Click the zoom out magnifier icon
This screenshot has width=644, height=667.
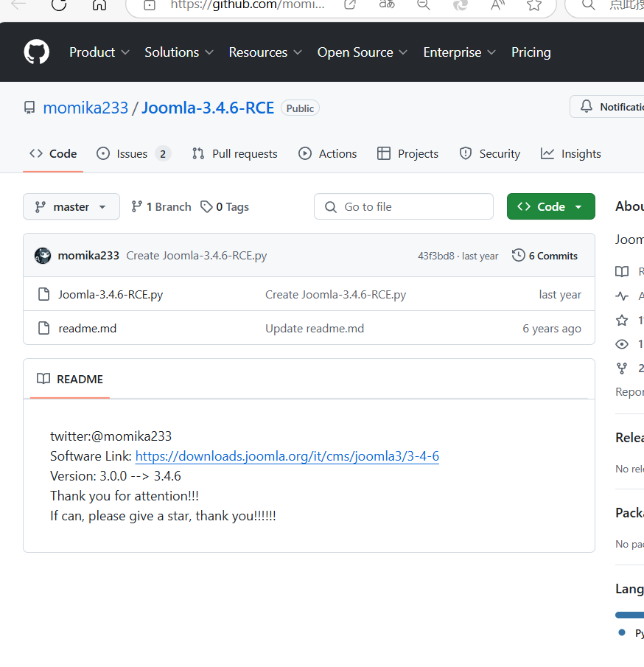tap(424, 4)
